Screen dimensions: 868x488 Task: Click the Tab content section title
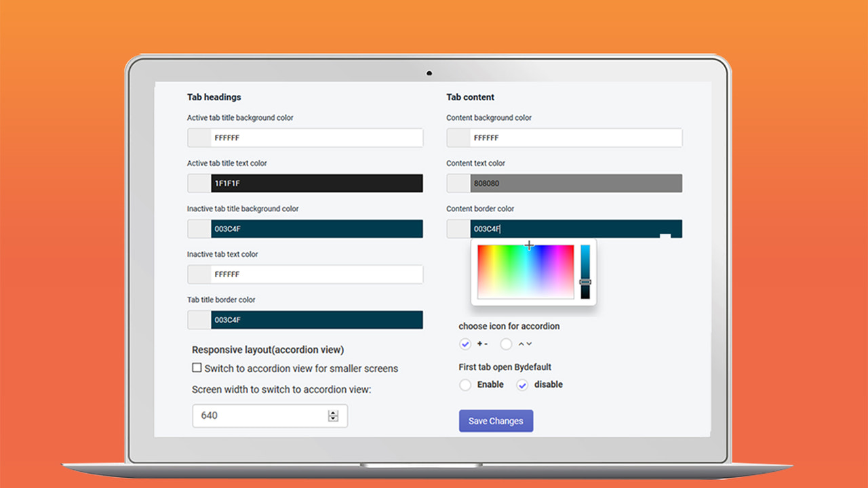coord(471,97)
